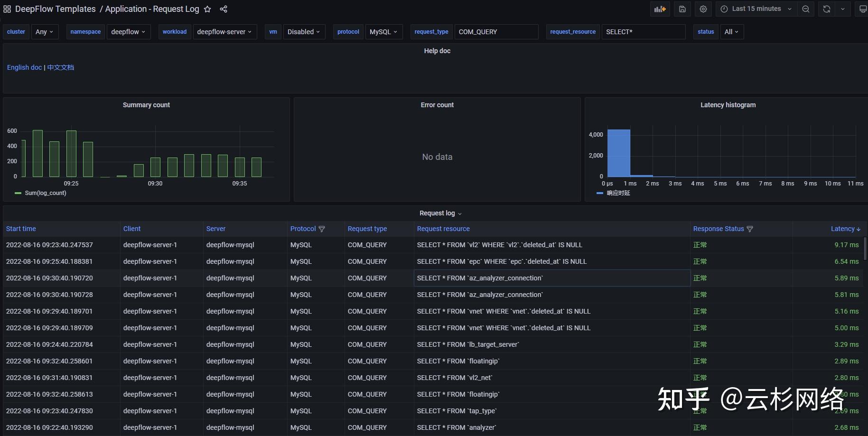
Task: Open dashboard settings gear
Action: point(703,9)
